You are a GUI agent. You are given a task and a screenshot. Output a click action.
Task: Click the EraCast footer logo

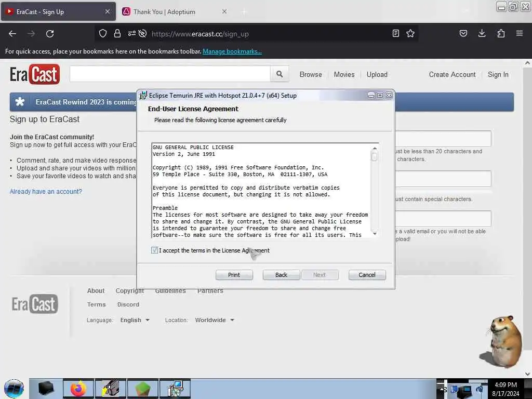[x=35, y=304]
